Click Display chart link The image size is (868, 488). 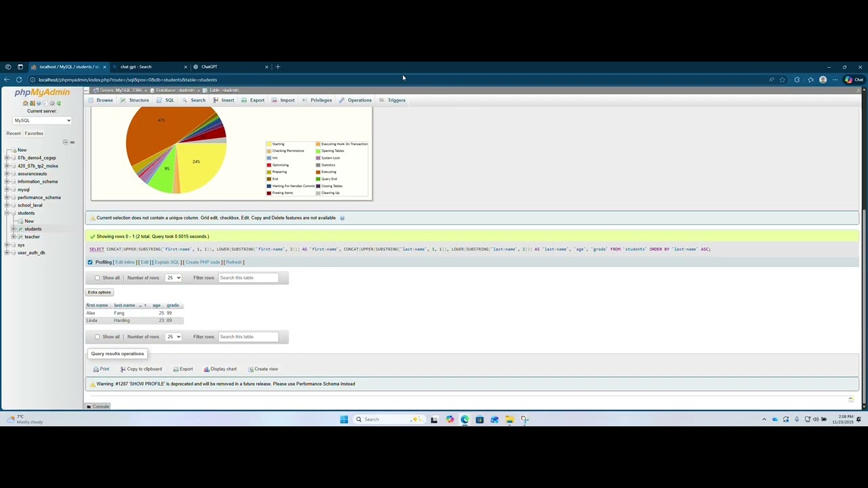pyautogui.click(x=220, y=369)
